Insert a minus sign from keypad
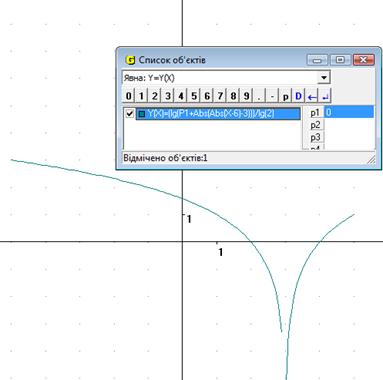This screenshot has height=380, width=383. tap(272, 96)
